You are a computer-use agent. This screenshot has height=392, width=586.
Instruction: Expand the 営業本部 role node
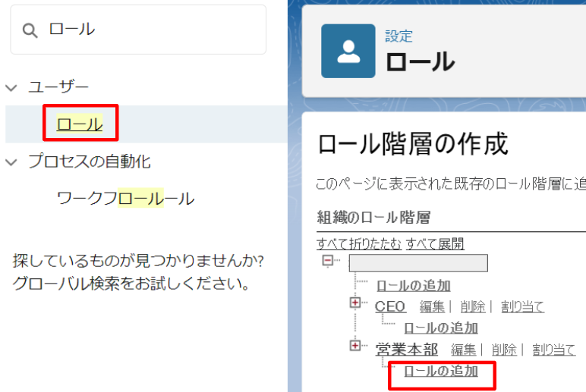355,345
